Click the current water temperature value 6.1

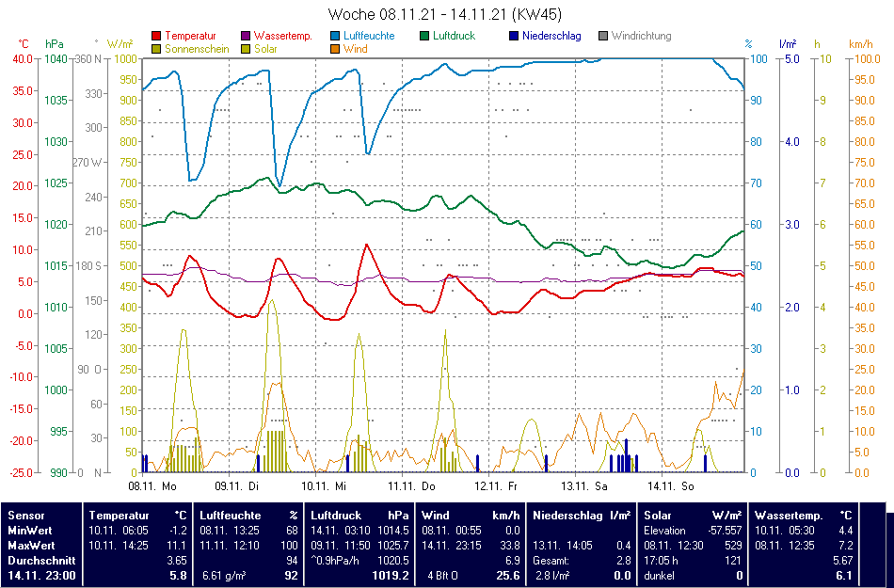(844, 576)
